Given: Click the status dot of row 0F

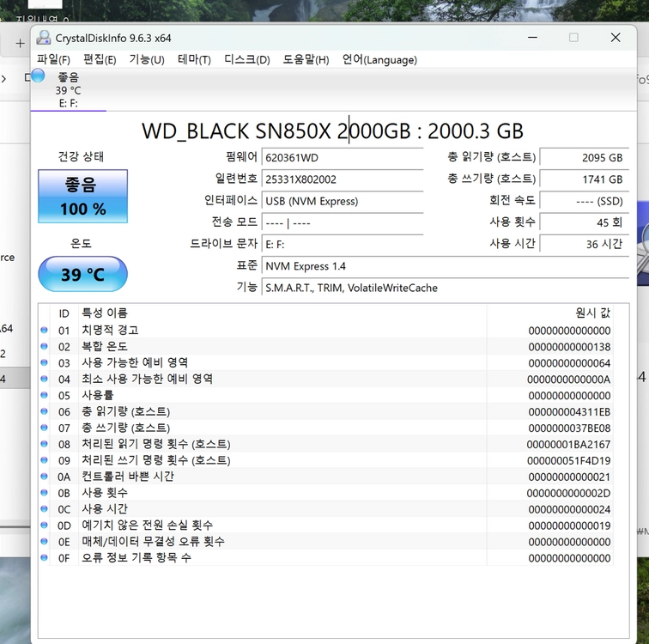Looking at the screenshot, I should point(45,557).
